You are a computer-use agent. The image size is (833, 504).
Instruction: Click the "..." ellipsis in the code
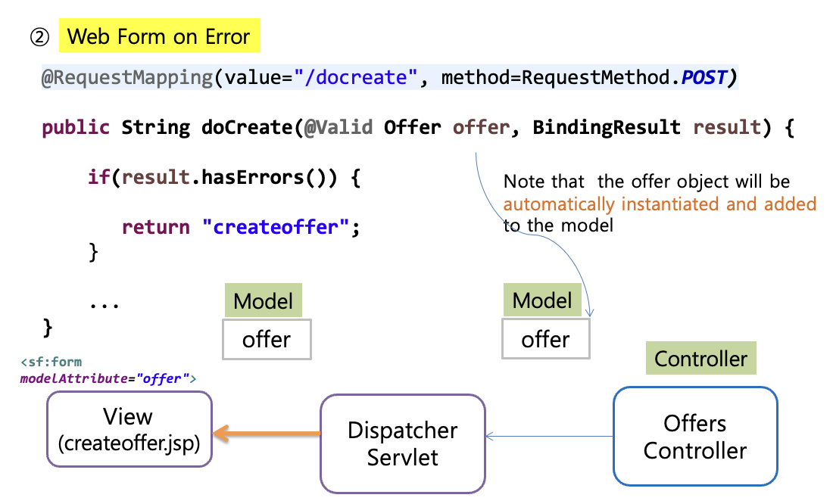coord(105,306)
